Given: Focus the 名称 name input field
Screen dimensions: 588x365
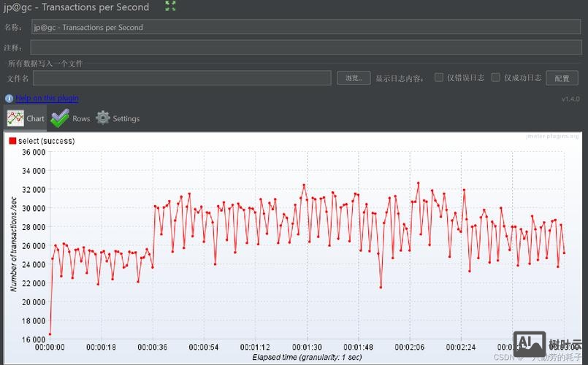Looking at the screenshot, I should point(306,27).
